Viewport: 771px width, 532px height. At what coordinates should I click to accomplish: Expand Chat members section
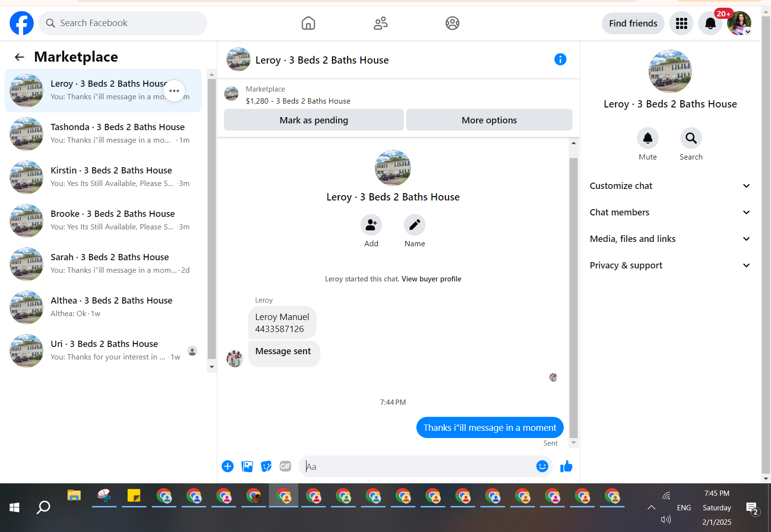(x=670, y=213)
